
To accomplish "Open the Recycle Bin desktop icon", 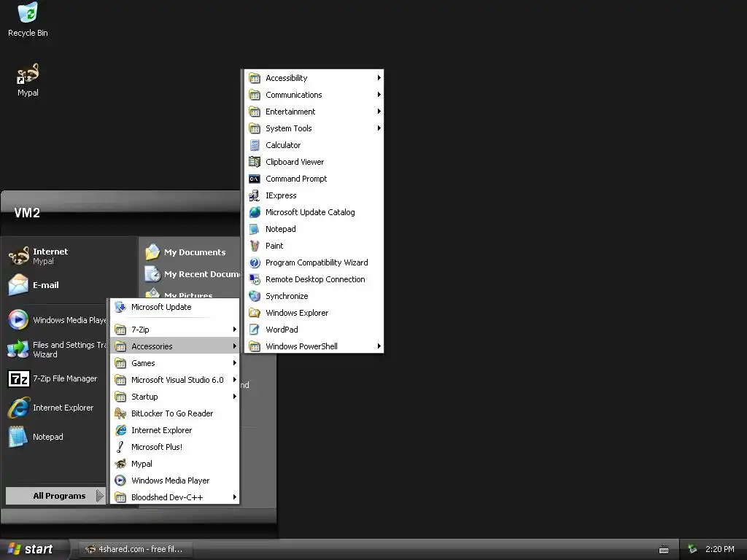I will click(x=28, y=12).
